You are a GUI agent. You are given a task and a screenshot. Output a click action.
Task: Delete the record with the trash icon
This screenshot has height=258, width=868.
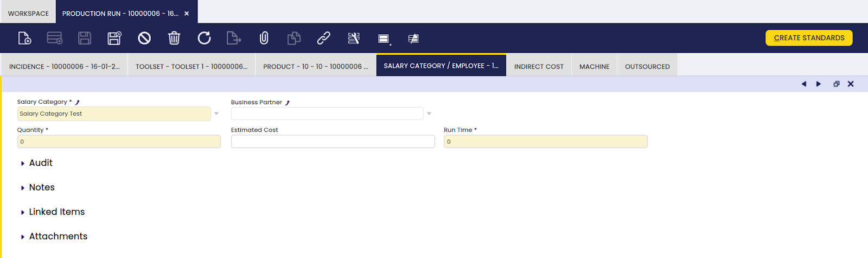tap(174, 38)
